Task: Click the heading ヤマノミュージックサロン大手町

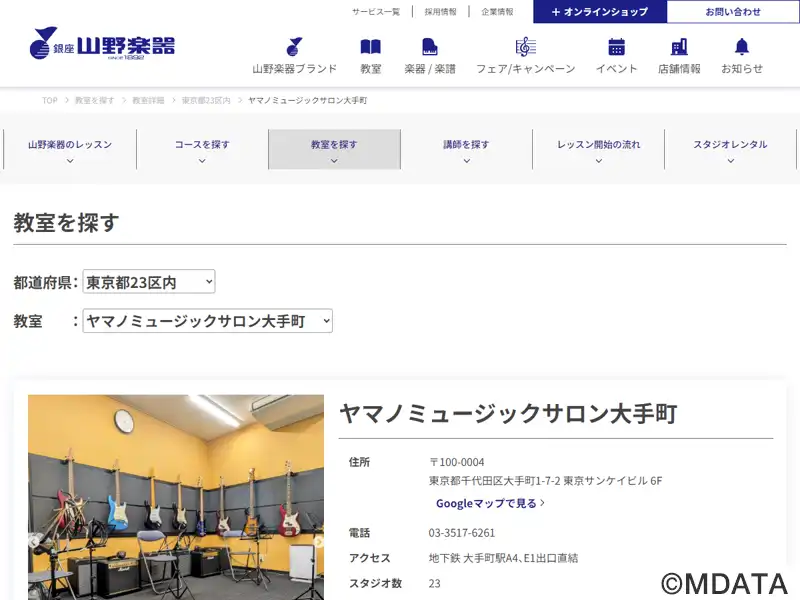Action: coord(508,413)
